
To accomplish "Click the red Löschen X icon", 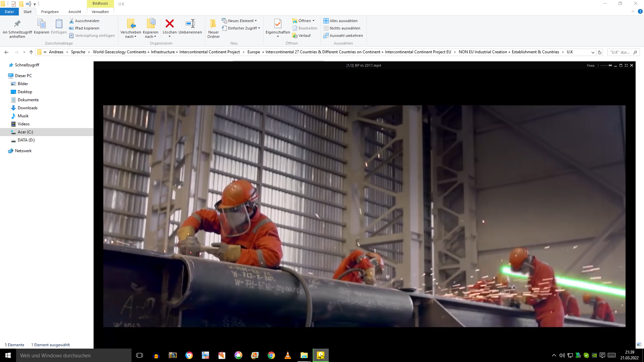I will [x=170, y=23].
